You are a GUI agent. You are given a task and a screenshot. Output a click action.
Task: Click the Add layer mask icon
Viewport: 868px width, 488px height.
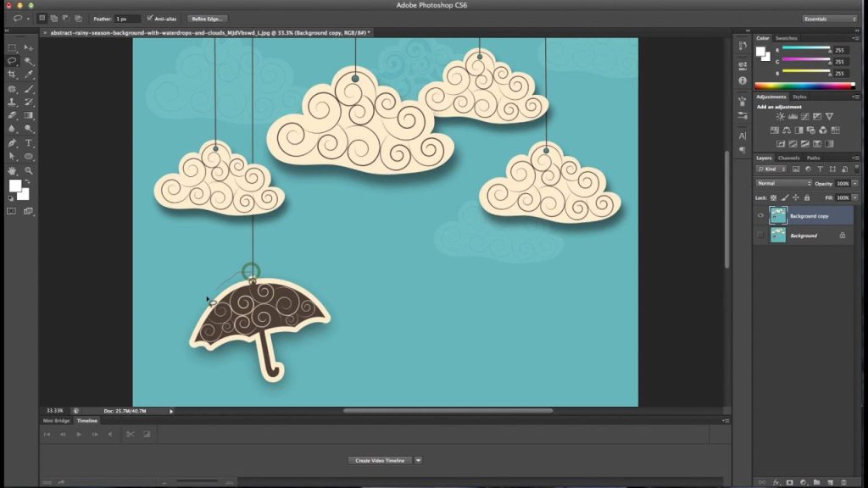coord(789,482)
